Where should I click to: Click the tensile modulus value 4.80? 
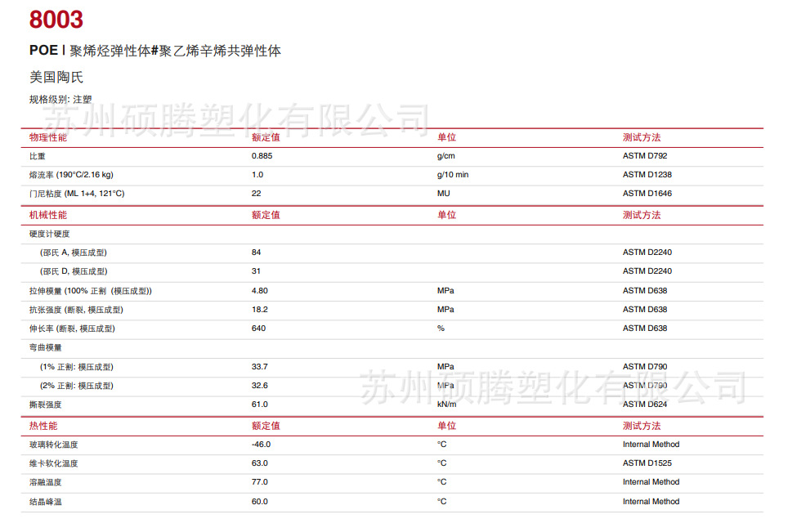coord(260,290)
